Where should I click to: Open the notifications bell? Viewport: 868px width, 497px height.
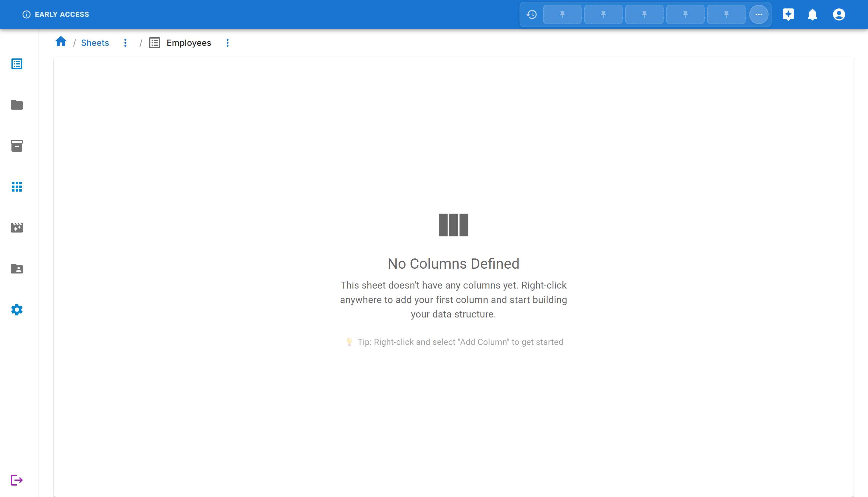tap(812, 14)
